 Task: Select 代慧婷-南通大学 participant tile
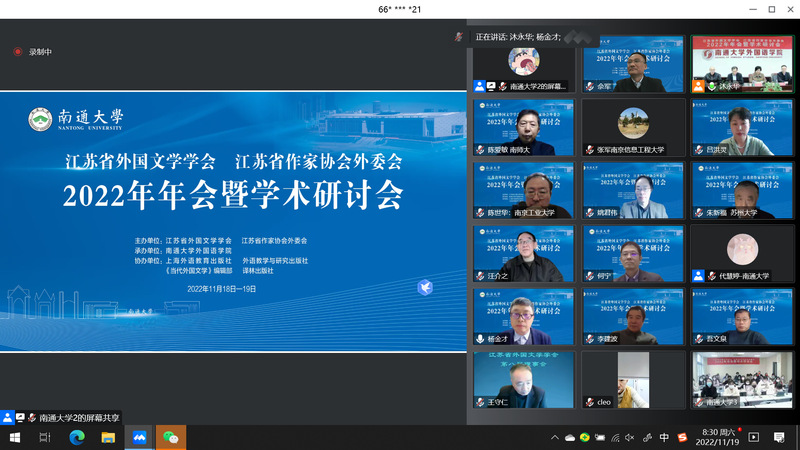pos(741,252)
